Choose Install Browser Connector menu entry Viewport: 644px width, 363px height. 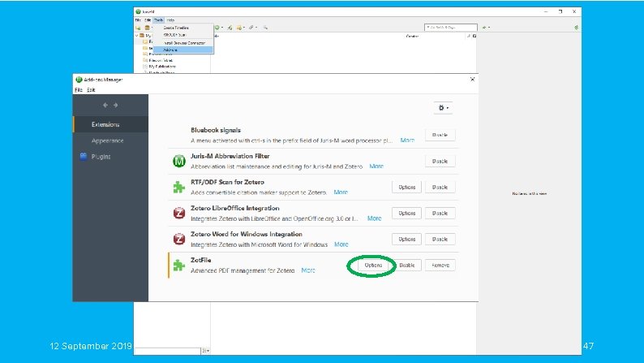pos(183,43)
